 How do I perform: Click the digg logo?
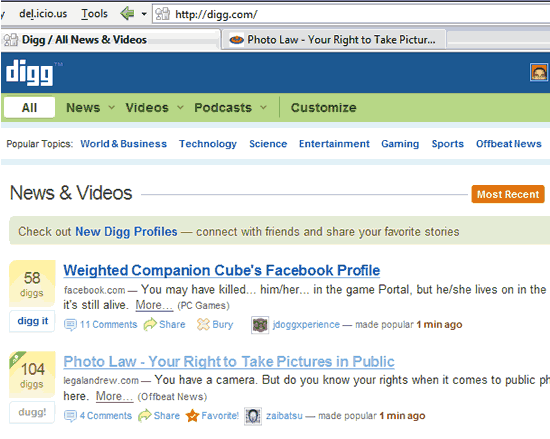coord(30,73)
